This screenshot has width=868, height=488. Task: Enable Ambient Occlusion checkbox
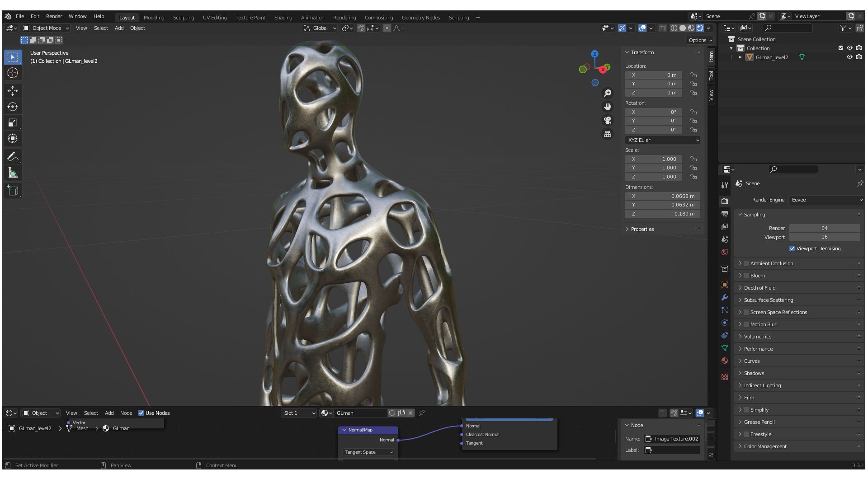[746, 263]
